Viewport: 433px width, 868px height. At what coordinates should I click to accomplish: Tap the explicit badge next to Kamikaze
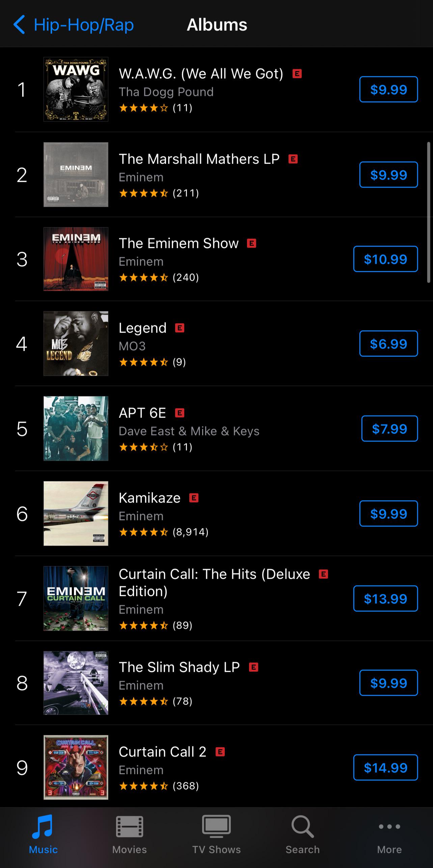click(194, 498)
